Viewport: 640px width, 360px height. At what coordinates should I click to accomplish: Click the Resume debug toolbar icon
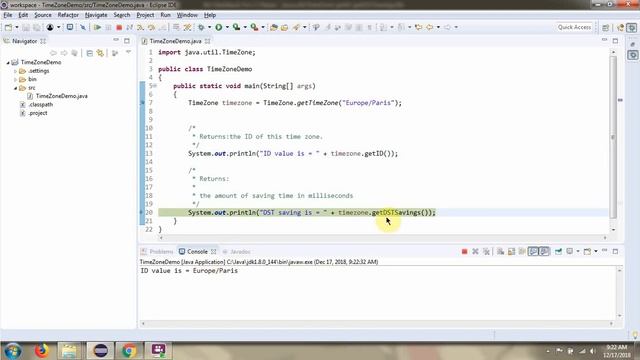98,27
